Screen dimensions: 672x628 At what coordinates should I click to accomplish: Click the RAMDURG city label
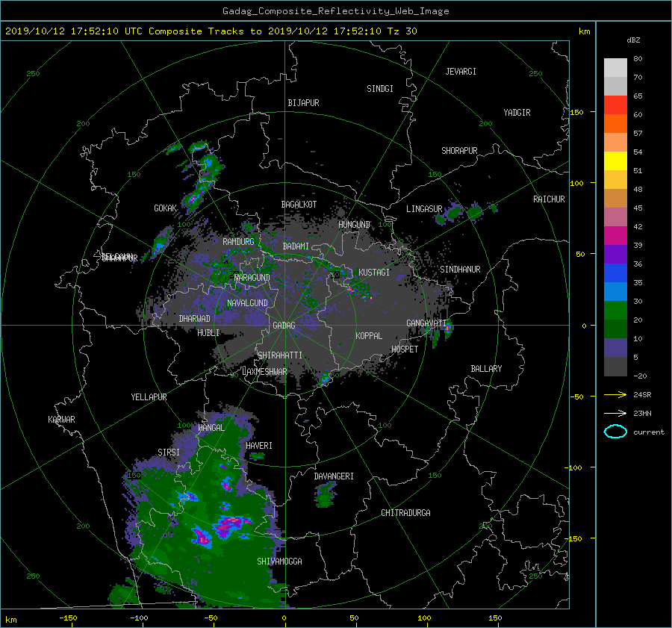click(x=238, y=242)
